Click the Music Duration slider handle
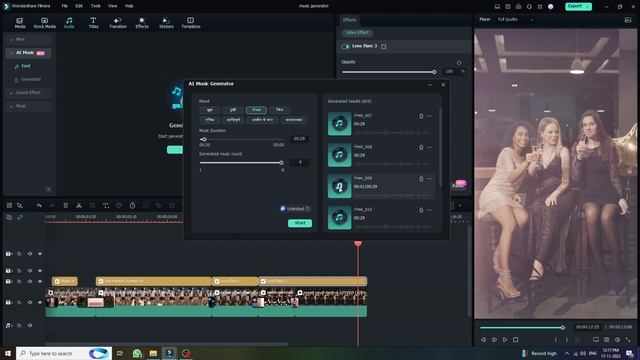The image size is (640, 360). coord(204,140)
